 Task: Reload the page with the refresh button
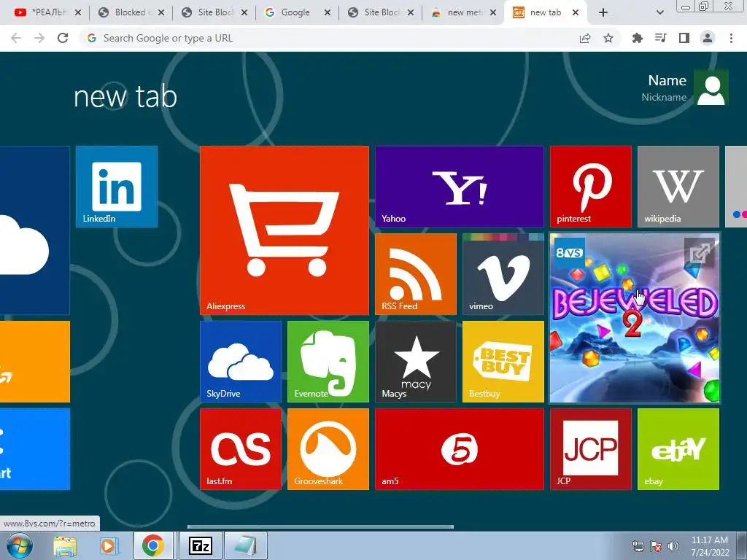point(63,38)
